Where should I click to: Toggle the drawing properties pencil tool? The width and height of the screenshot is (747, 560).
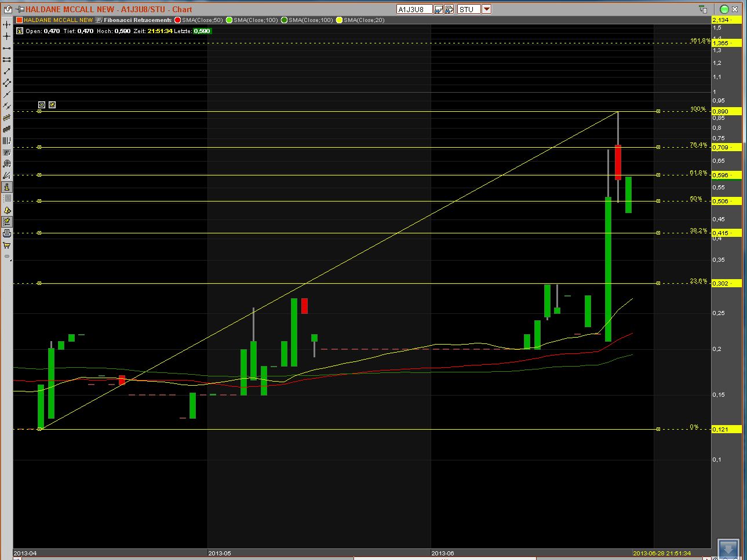click(x=7, y=222)
